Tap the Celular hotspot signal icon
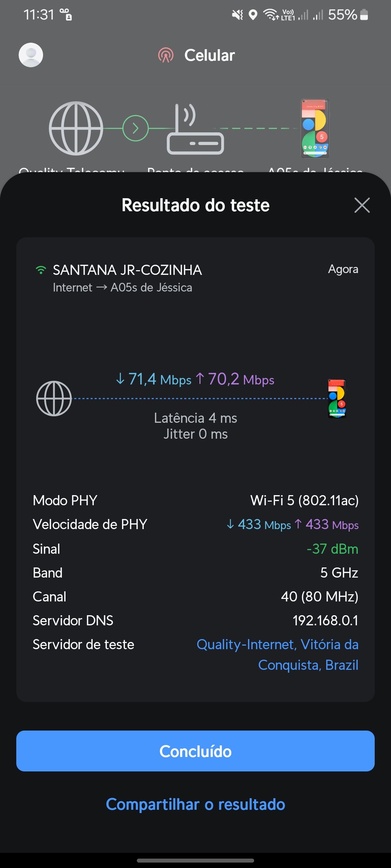391x868 pixels. tap(166, 55)
